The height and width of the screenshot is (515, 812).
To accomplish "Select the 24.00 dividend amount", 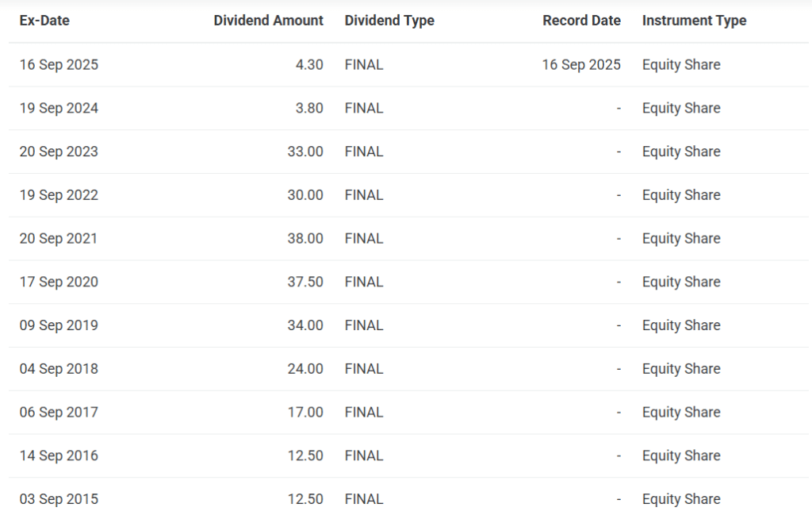I will pyautogui.click(x=305, y=369).
